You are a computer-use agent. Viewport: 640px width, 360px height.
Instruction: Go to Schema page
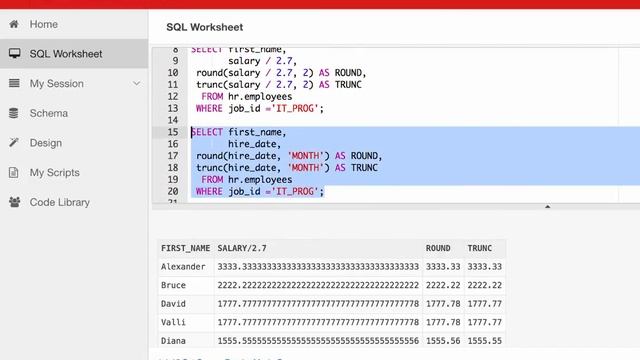tap(49, 113)
